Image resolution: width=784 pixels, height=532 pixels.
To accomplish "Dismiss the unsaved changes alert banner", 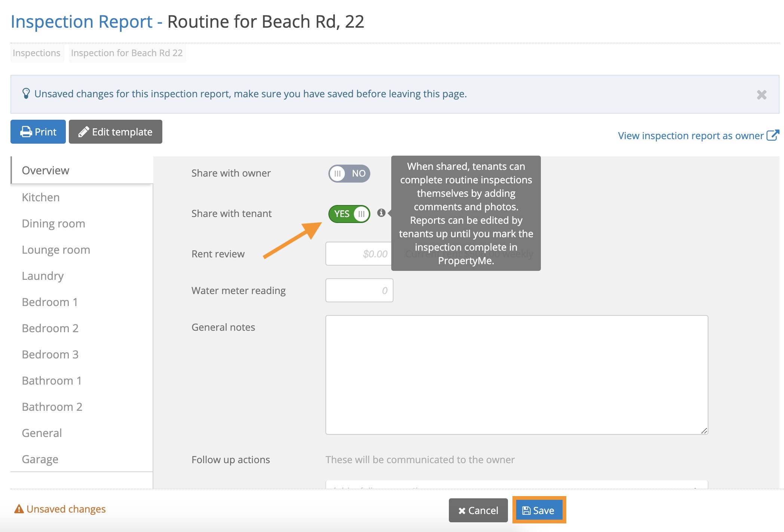I will [762, 95].
